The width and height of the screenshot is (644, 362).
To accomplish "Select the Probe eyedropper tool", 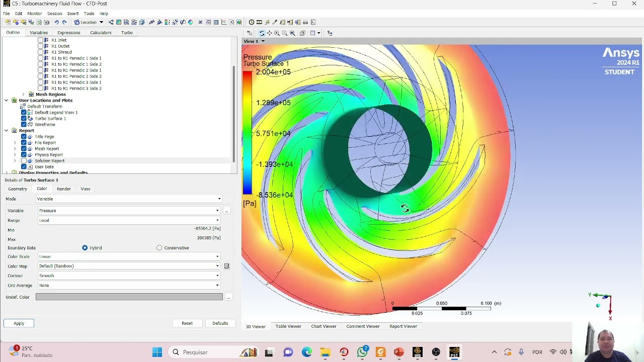I will click(x=275, y=22).
